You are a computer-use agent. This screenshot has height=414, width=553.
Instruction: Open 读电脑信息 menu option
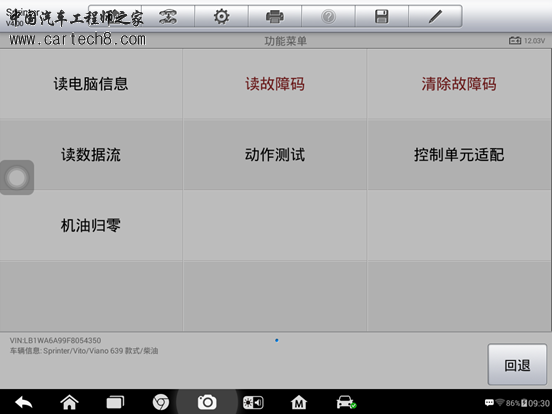click(x=91, y=84)
